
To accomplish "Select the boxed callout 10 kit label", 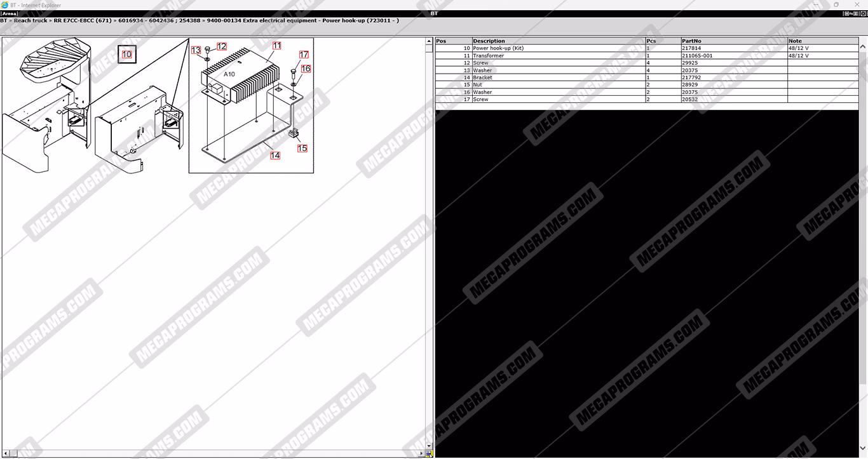I will tap(127, 55).
